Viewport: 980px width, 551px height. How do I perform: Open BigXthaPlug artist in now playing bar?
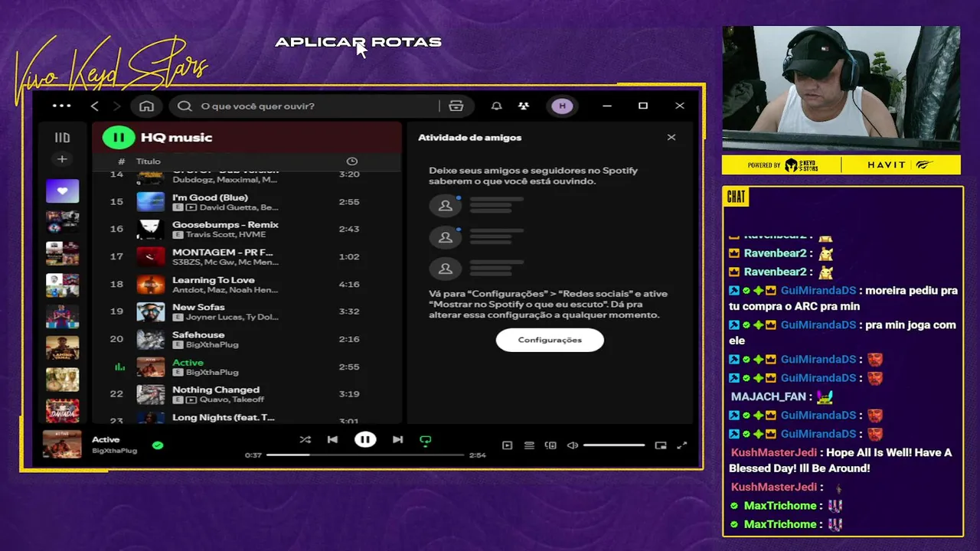[115, 451]
